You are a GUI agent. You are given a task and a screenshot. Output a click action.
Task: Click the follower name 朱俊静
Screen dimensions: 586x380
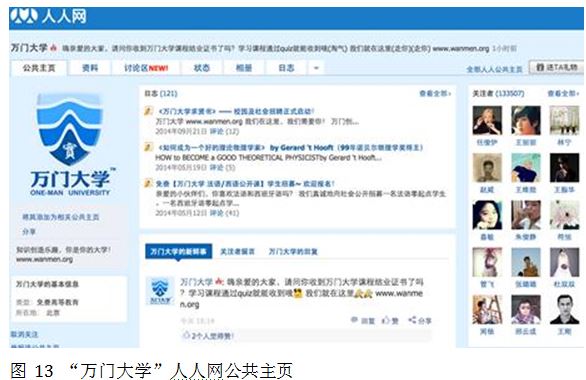[525, 237]
